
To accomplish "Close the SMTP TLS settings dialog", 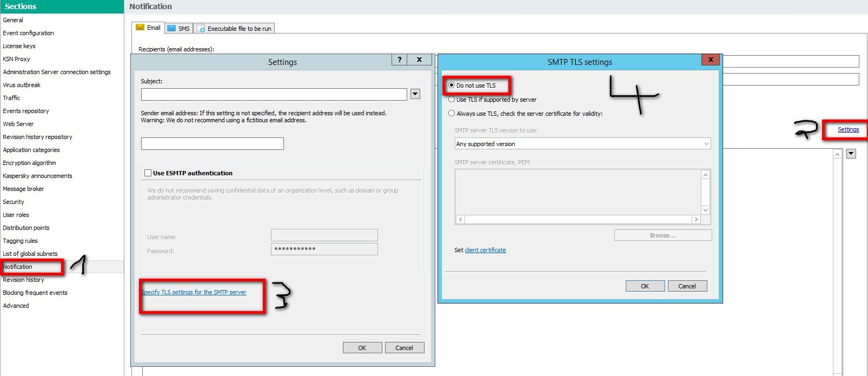I will (711, 60).
